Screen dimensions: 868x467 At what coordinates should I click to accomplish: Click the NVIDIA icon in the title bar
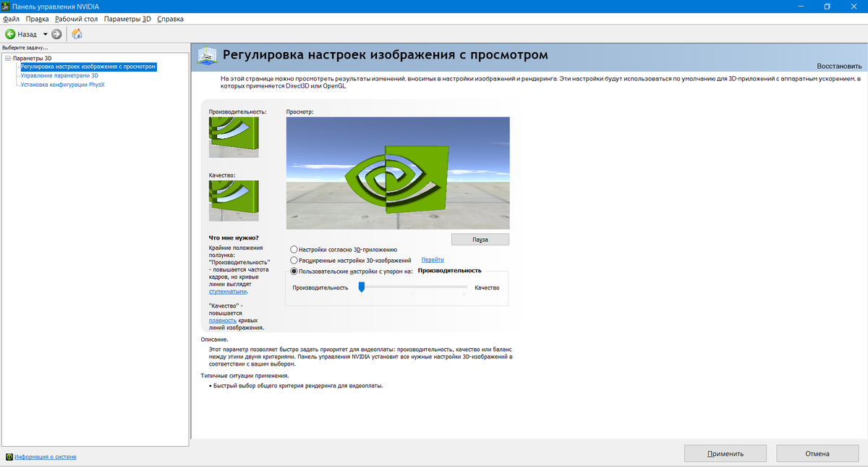6,6
